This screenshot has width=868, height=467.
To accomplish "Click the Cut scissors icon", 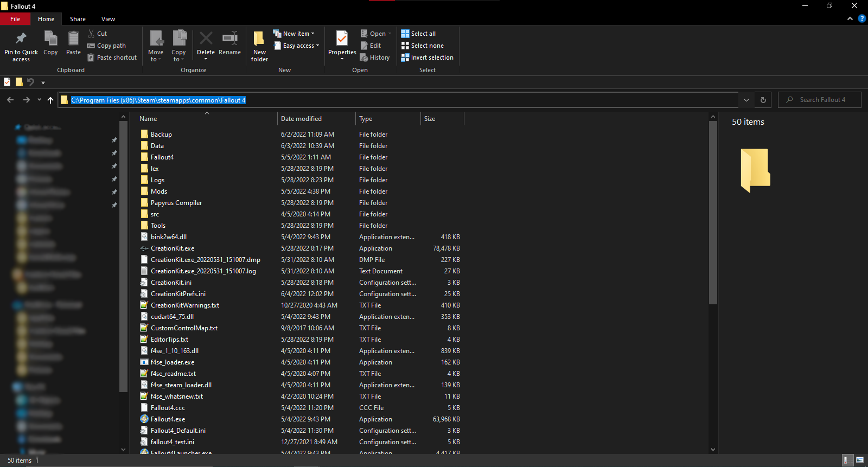I will (x=91, y=34).
